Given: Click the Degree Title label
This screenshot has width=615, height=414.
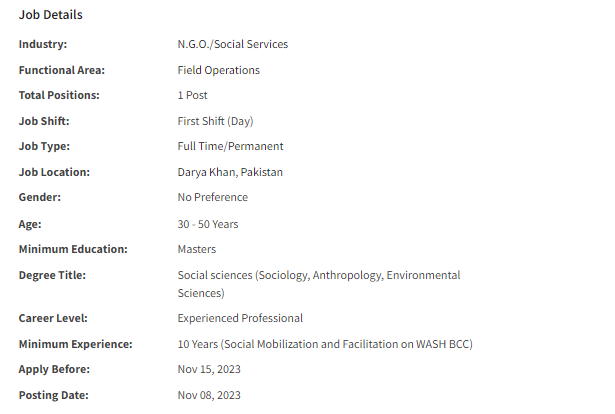Looking at the screenshot, I should click(x=52, y=275).
